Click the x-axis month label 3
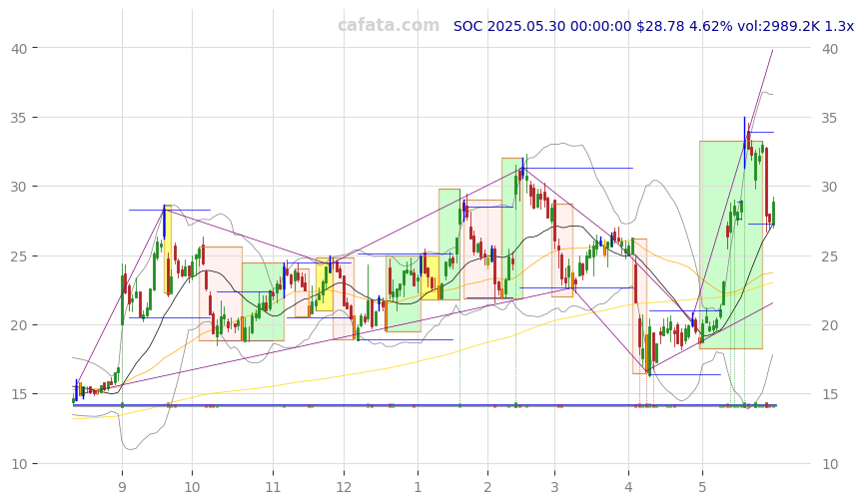The height and width of the screenshot is (504, 864). coord(554,487)
